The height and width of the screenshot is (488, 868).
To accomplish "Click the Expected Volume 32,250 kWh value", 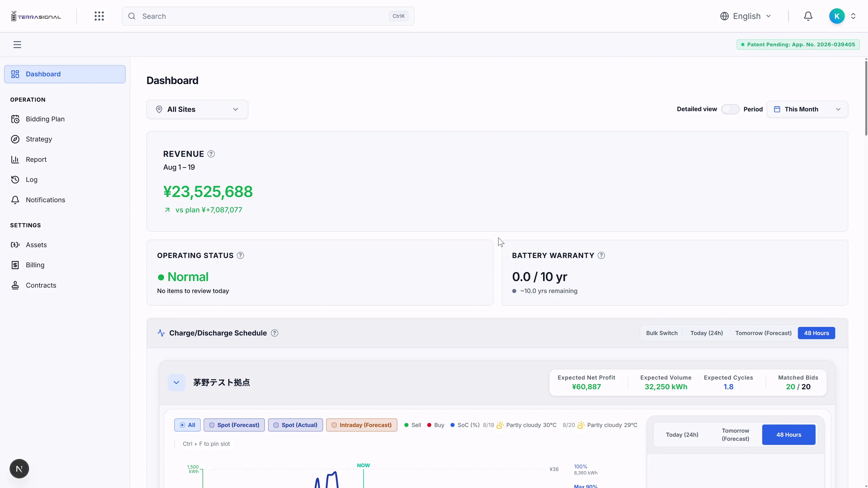I will (x=666, y=387).
